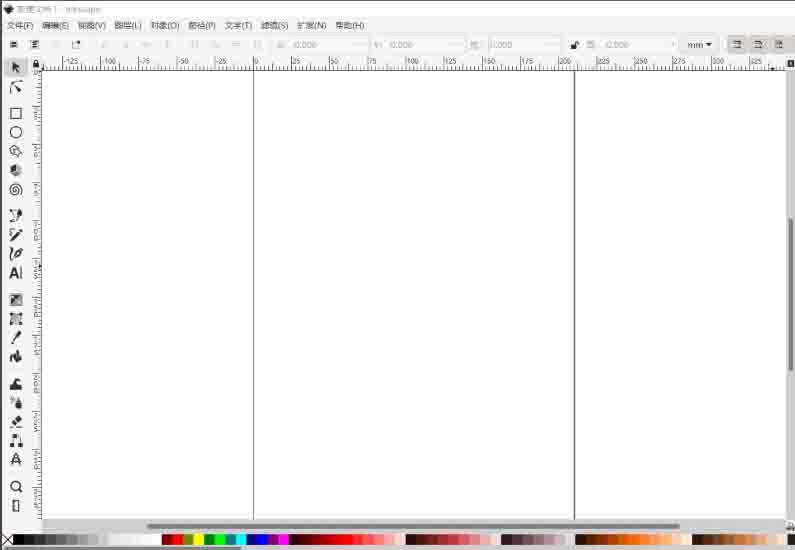795x550 pixels.
Task: Select the Spray tool
Action: 16,403
